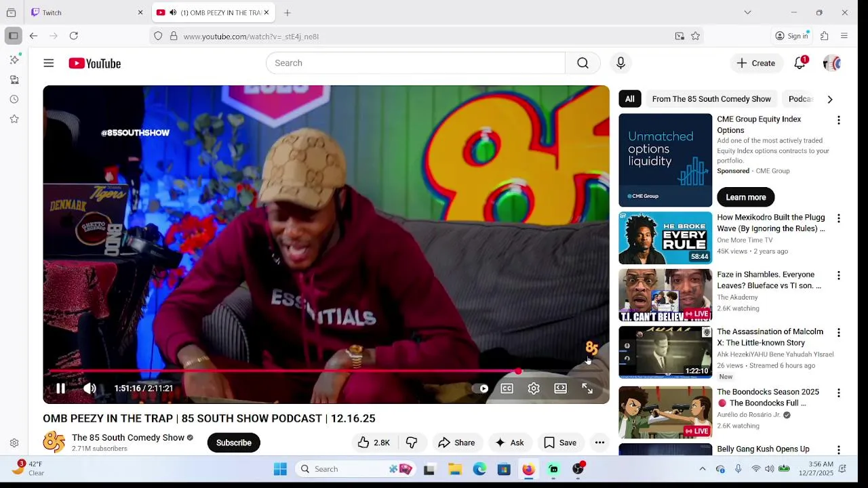Toggle the browser sidebar button
The image size is (868, 488).
[13, 36]
